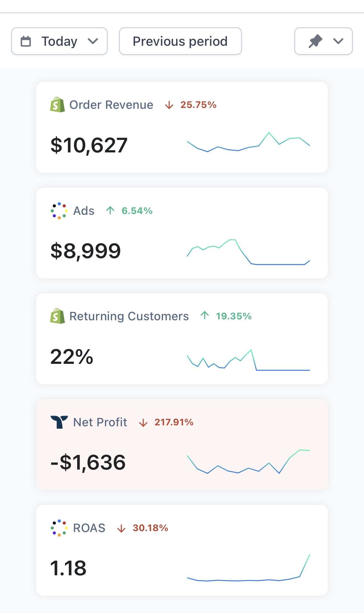Viewport: 364px width, 613px height.
Task: Click the multicolor dots icon beside Ads
Action: point(59,211)
